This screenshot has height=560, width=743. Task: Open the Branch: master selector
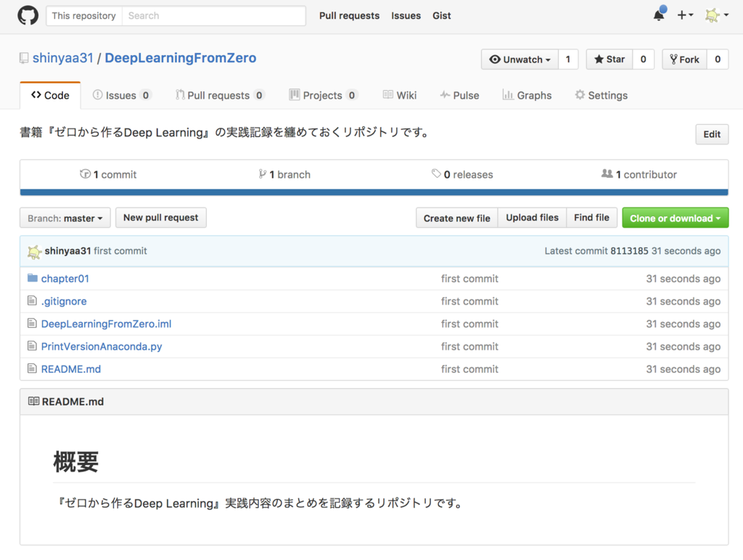(x=65, y=218)
